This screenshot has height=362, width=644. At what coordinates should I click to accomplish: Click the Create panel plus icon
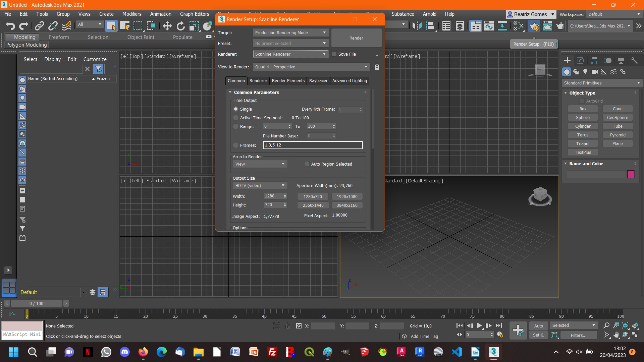tap(567, 60)
